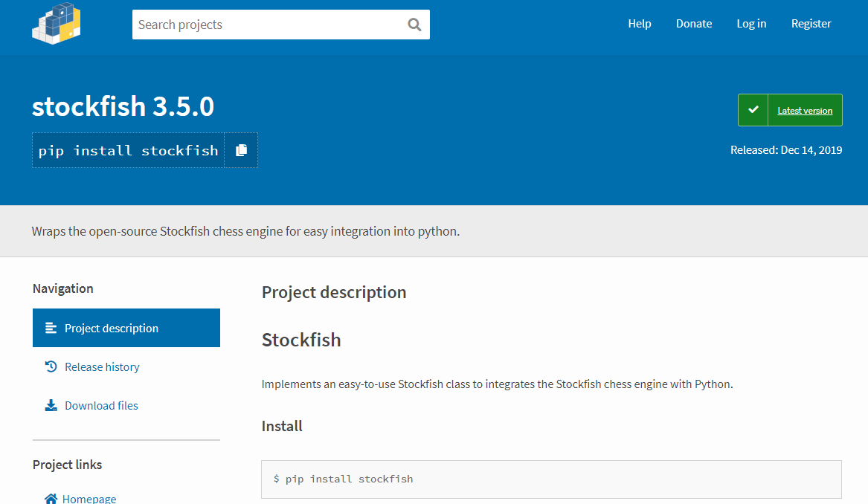Copy pip install command via clipboard icon
This screenshot has height=504, width=868.
(x=241, y=150)
